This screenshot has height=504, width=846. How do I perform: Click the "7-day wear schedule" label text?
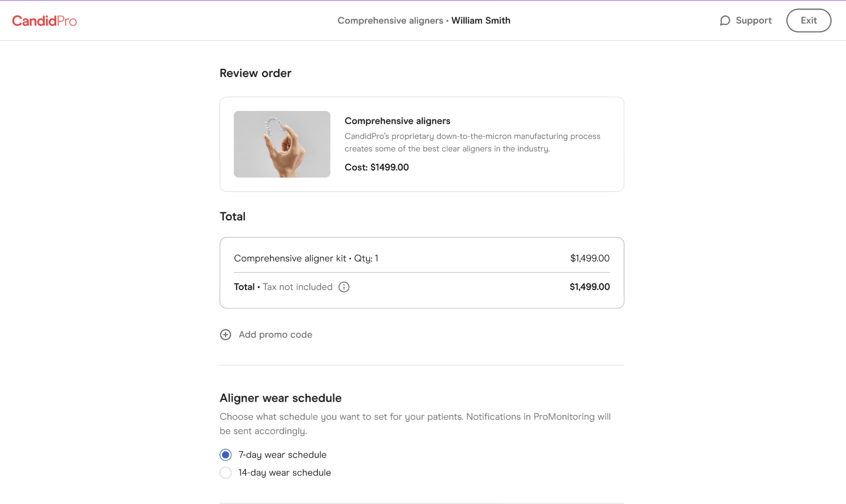[282, 455]
